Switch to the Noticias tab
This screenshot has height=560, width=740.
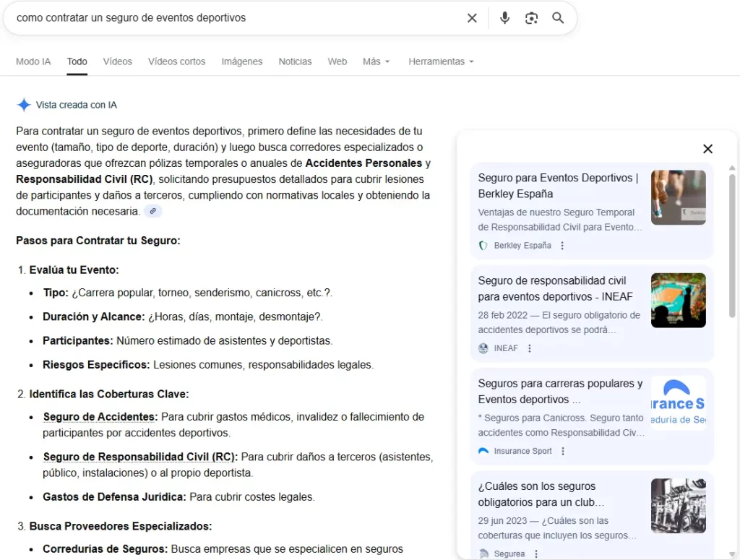click(295, 62)
